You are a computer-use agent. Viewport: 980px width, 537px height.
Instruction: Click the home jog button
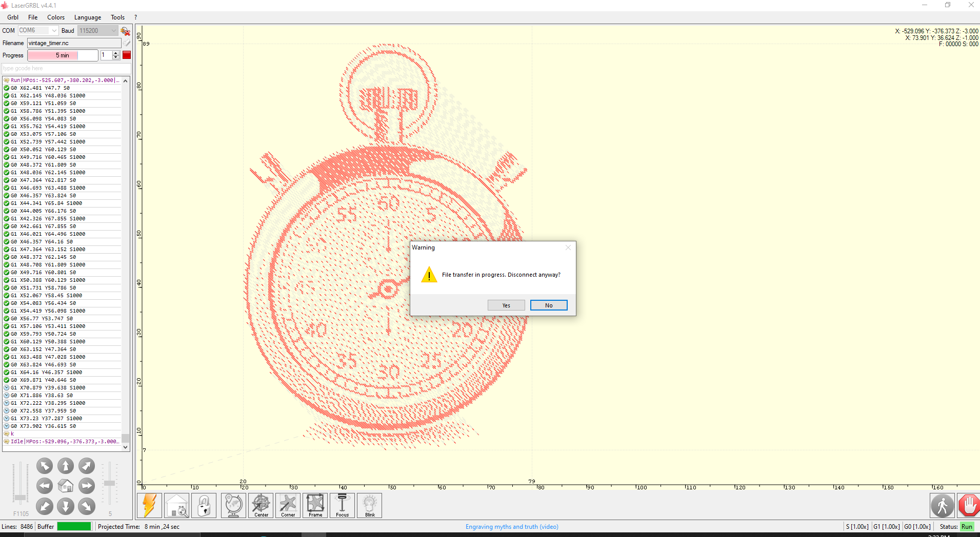click(x=65, y=486)
